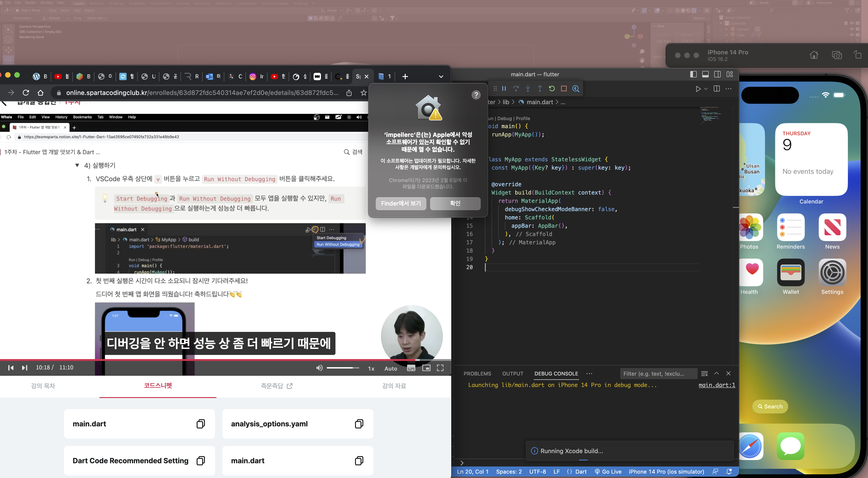Change the UTF-8 file encoding
This screenshot has width=868, height=478.
[537, 472]
